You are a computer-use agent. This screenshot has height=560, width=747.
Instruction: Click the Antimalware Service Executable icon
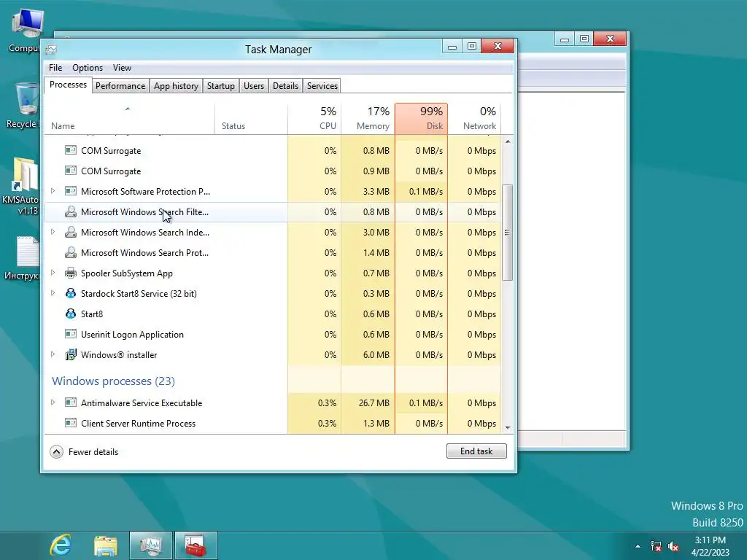(71, 402)
